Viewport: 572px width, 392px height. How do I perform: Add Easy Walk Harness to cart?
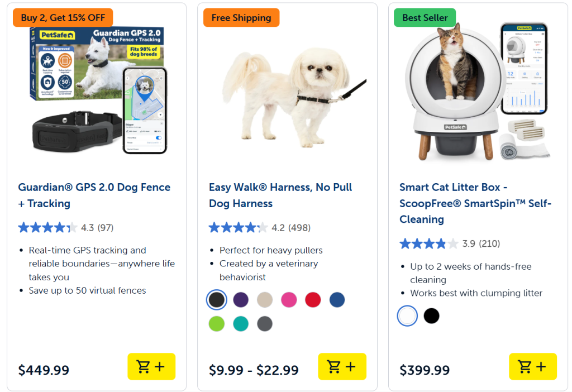point(342,367)
